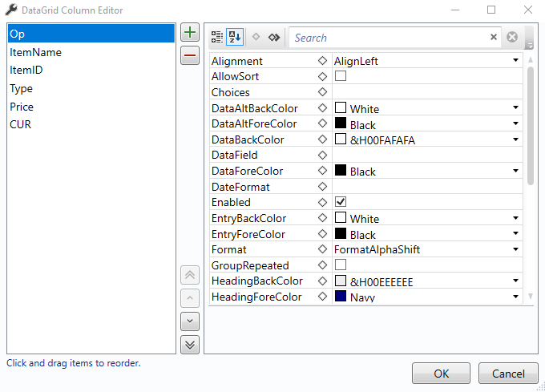Click the scrollbar down arrow
This screenshot has height=392, width=545.
coord(531,296)
